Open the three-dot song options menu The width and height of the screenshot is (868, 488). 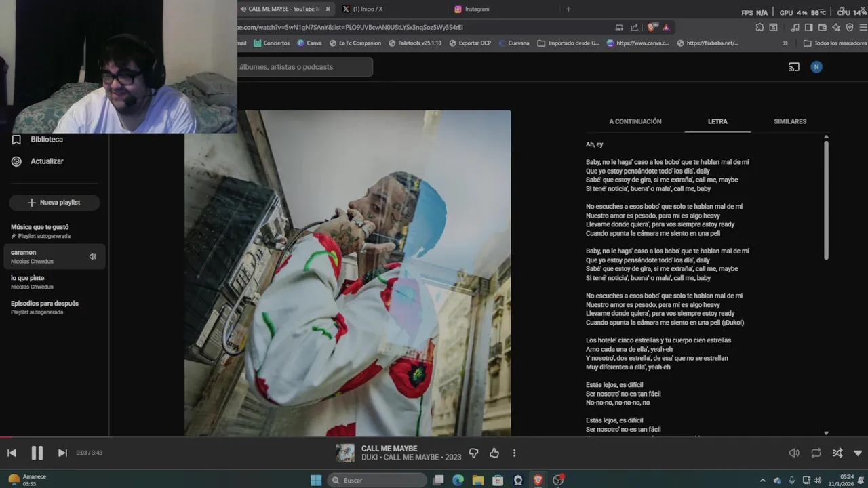coord(514,453)
